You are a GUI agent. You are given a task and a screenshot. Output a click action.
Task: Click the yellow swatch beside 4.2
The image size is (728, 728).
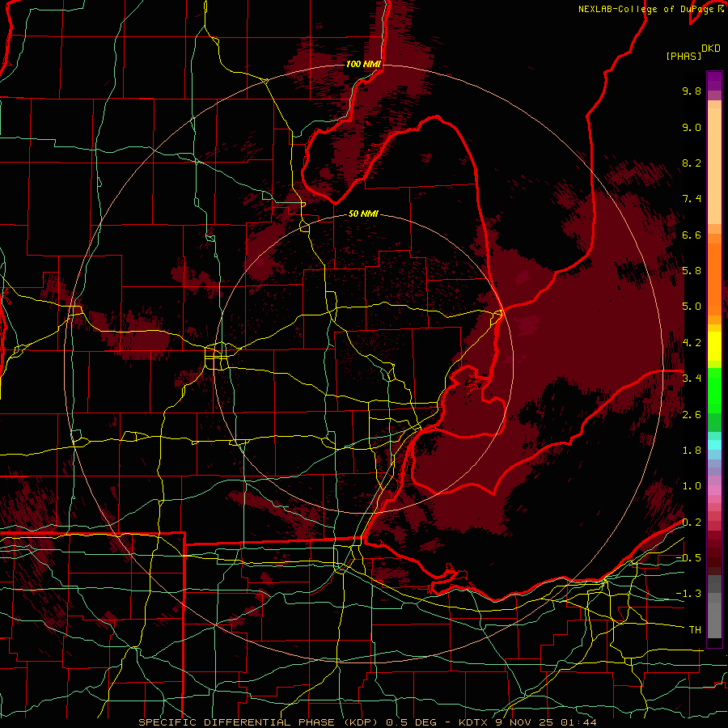(714, 346)
